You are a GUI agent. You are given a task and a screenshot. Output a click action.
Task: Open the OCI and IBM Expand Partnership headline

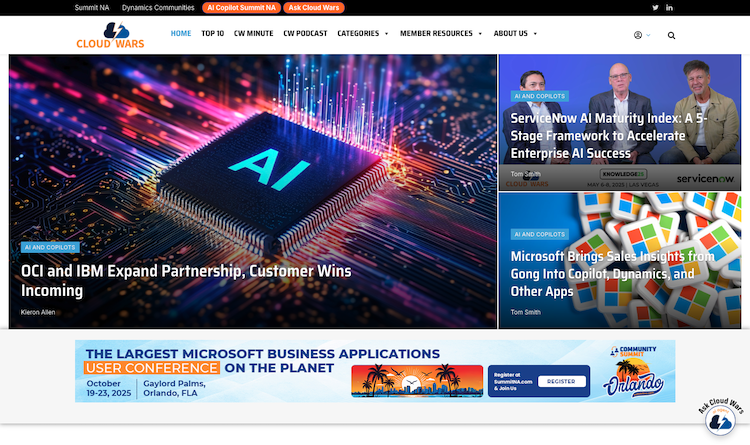pyautogui.click(x=186, y=280)
